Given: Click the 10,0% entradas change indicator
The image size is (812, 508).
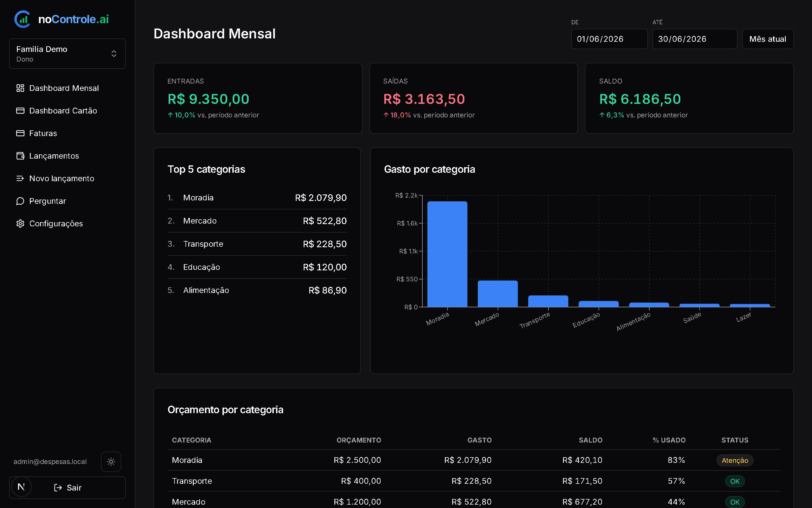Looking at the screenshot, I should [181, 115].
